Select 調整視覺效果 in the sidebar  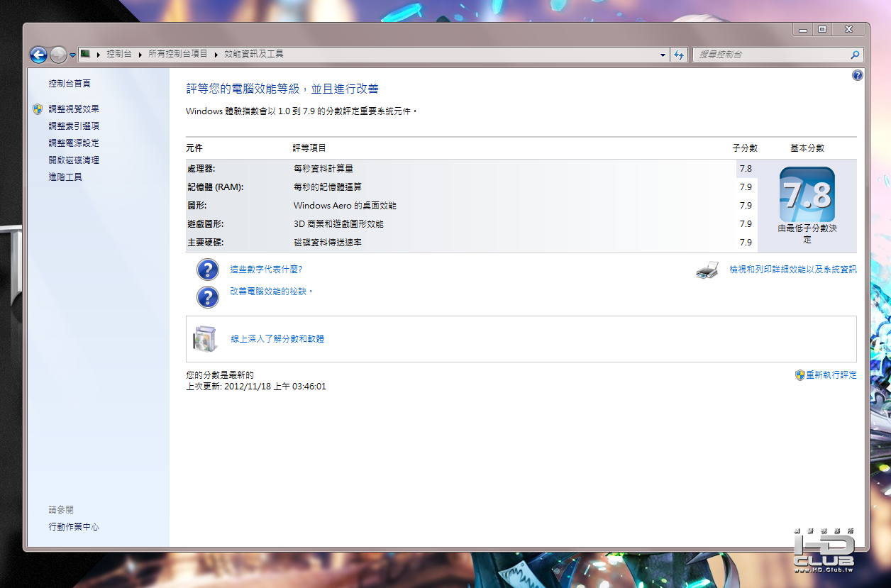pyautogui.click(x=74, y=109)
